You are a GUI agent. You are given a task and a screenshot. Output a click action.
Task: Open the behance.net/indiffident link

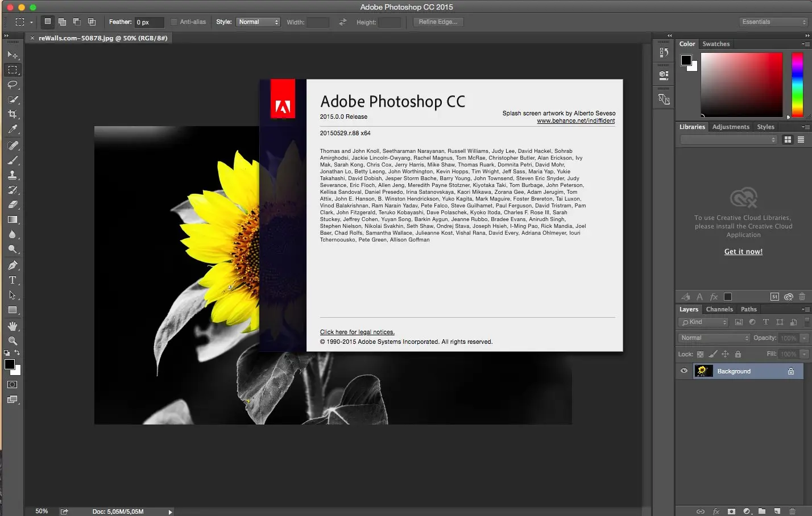coord(576,120)
